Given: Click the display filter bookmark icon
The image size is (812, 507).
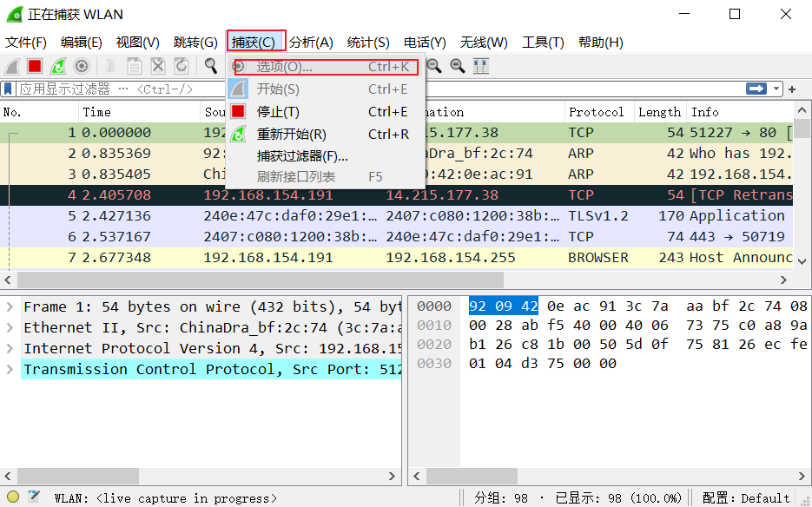Looking at the screenshot, I should click(8, 89).
